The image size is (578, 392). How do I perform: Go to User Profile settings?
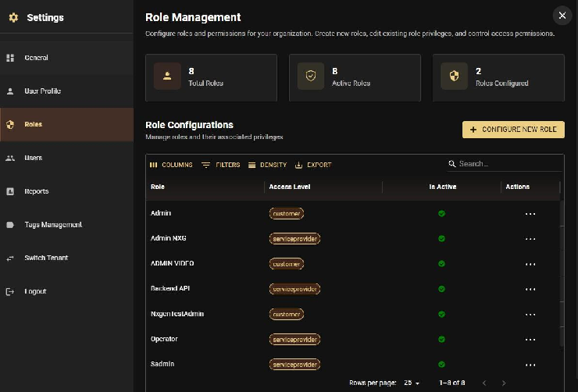point(66,91)
